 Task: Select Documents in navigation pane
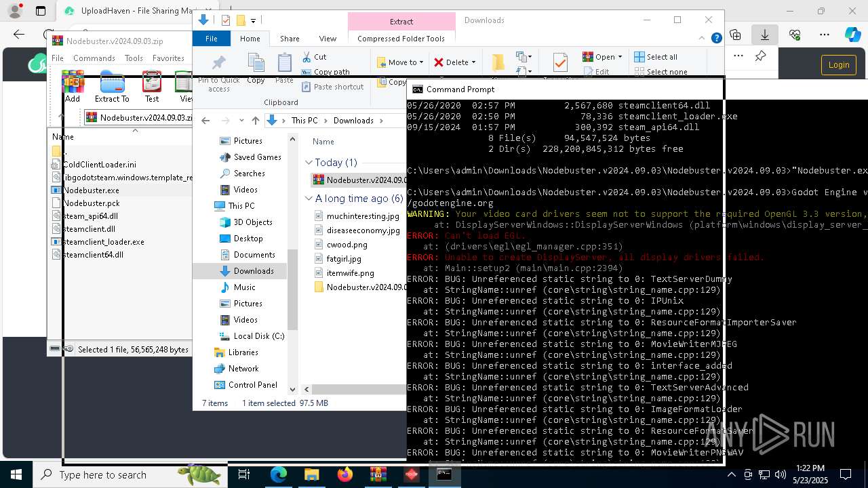[x=247, y=255]
